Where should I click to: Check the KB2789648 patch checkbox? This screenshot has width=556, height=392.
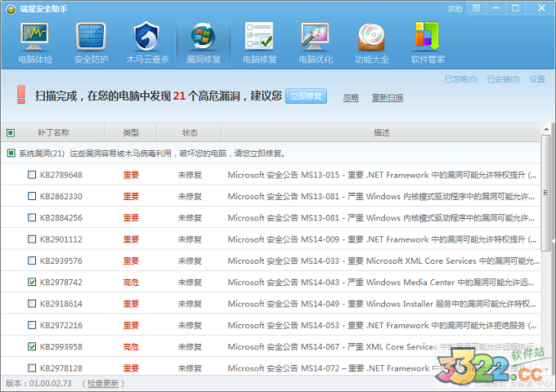tap(32, 175)
